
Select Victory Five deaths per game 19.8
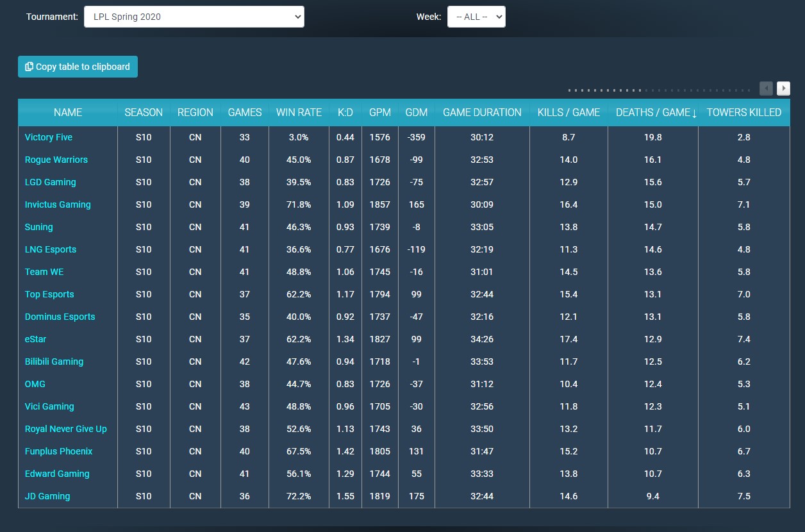tap(653, 137)
